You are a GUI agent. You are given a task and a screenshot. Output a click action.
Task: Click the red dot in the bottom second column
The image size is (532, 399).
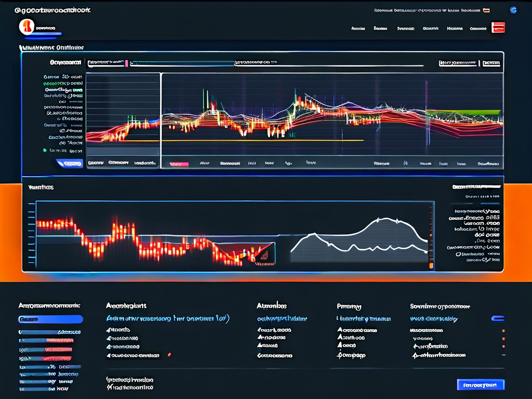point(169,355)
